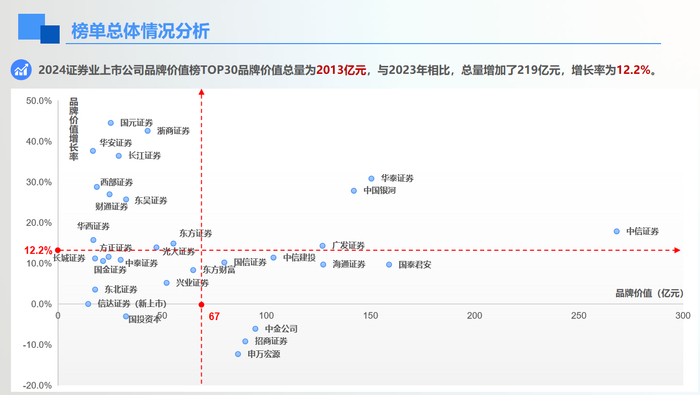The image size is (700, 395).
Task: Select the 国投资本 label
Action: coord(144,320)
